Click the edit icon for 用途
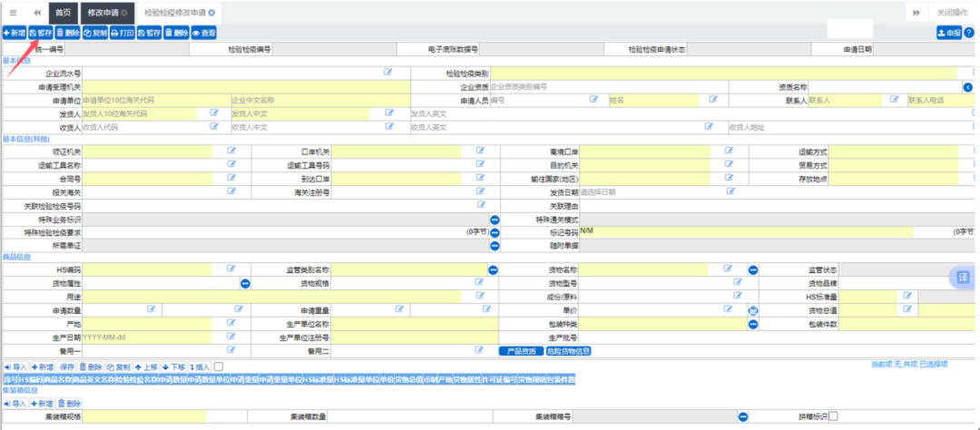 481,296
